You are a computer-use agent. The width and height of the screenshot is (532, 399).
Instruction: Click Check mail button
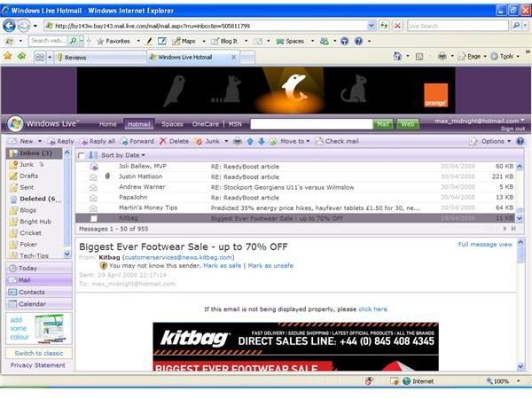(x=337, y=141)
